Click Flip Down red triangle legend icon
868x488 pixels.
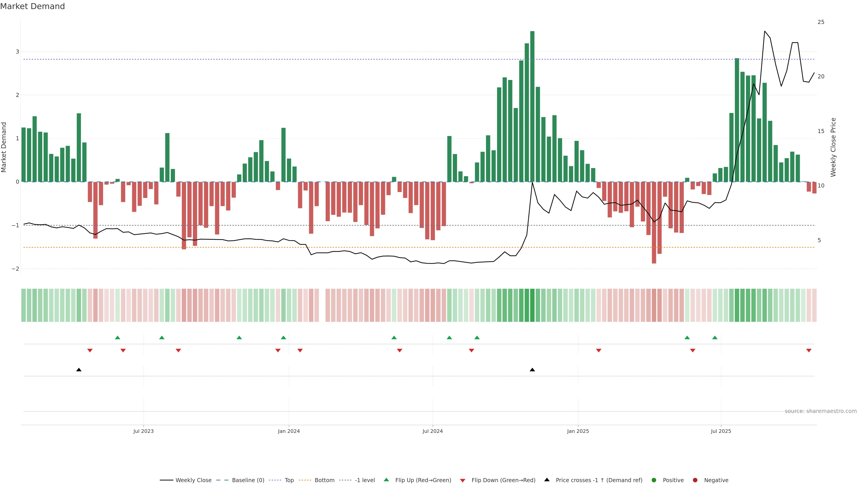[463, 481]
